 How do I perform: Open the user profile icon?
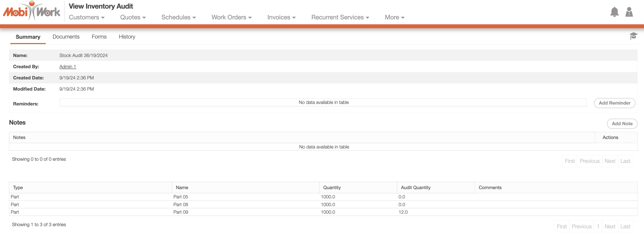(x=629, y=12)
